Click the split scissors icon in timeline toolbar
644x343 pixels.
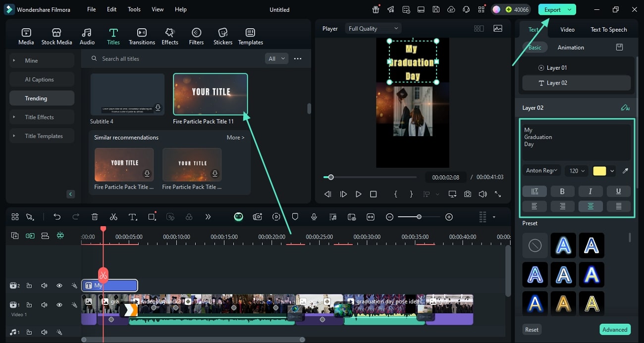pyautogui.click(x=113, y=217)
